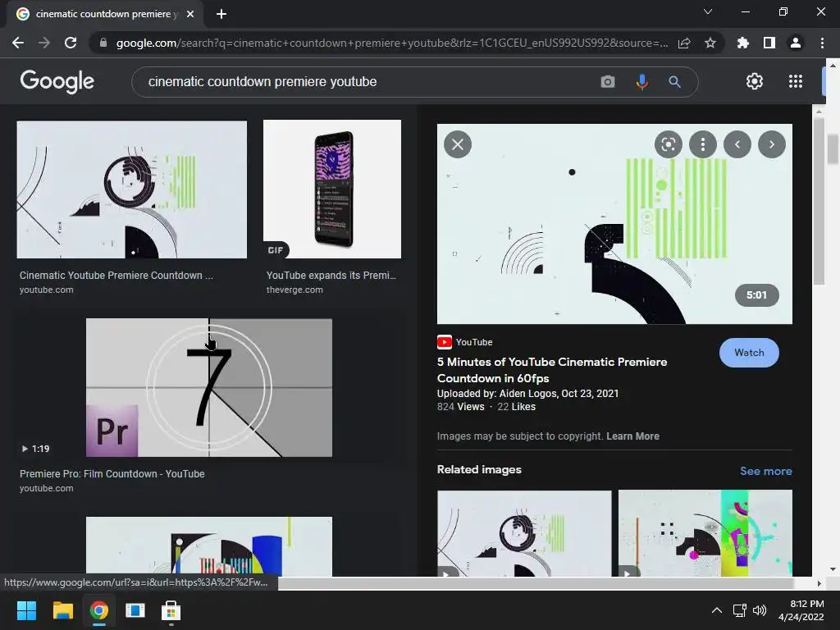The image size is (840, 630).
Task: Open 5 Minutes of YouTube Cinematic Premiere title
Action: point(552,370)
